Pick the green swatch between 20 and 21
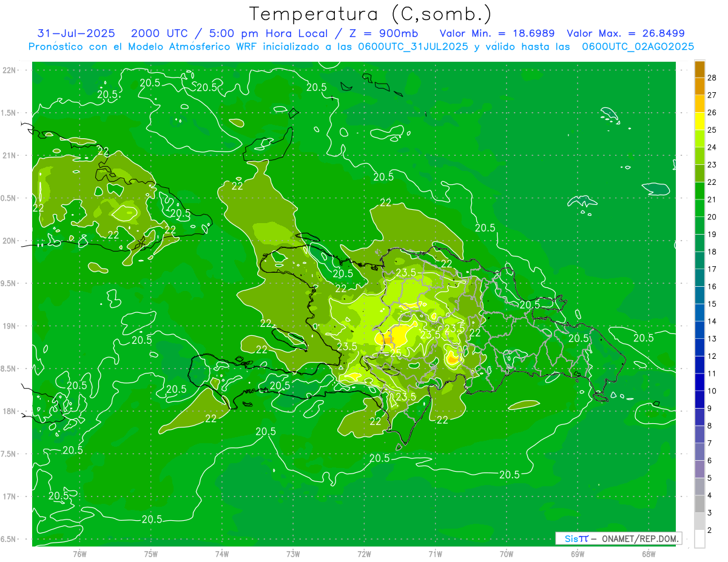The width and height of the screenshot is (728, 562). (x=700, y=208)
